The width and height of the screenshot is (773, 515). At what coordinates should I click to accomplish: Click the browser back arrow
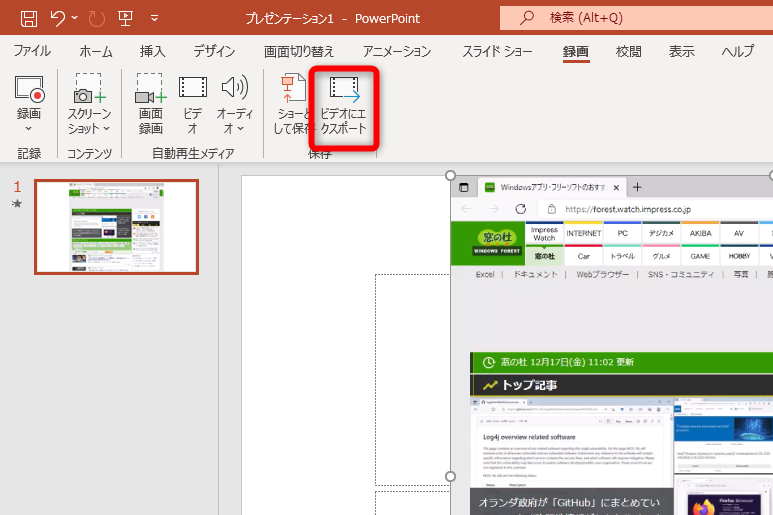point(466,209)
